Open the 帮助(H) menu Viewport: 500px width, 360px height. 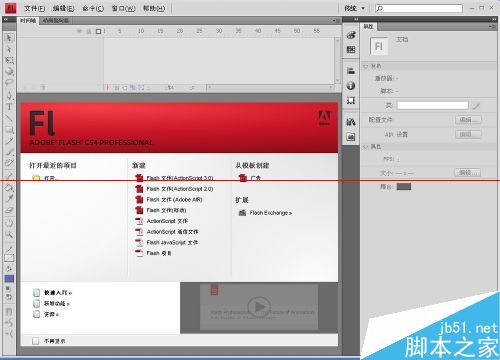[154, 8]
